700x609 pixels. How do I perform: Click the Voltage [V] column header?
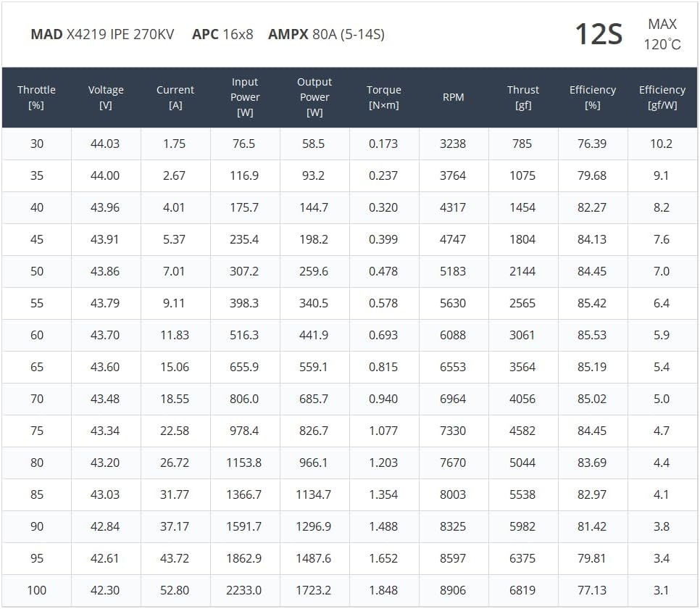click(x=106, y=97)
